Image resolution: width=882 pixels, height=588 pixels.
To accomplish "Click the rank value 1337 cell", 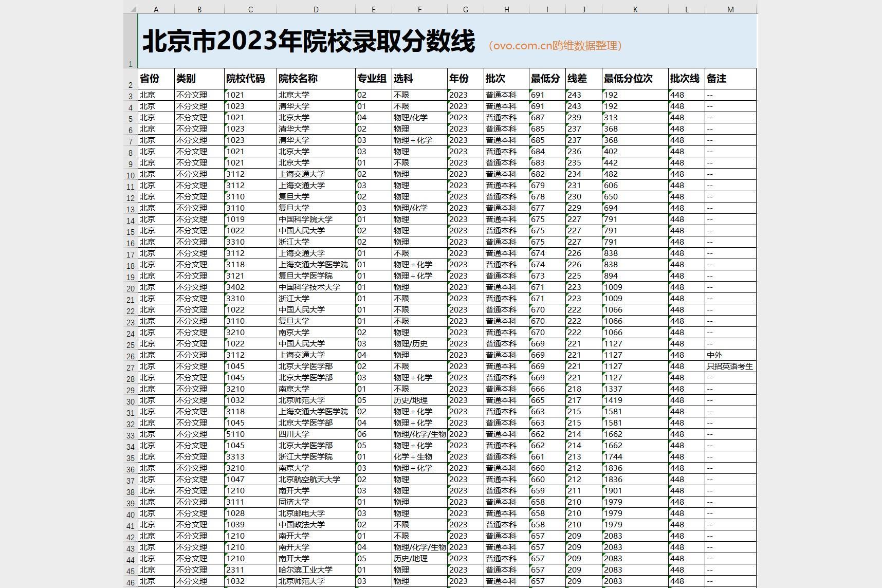I will tap(635, 389).
